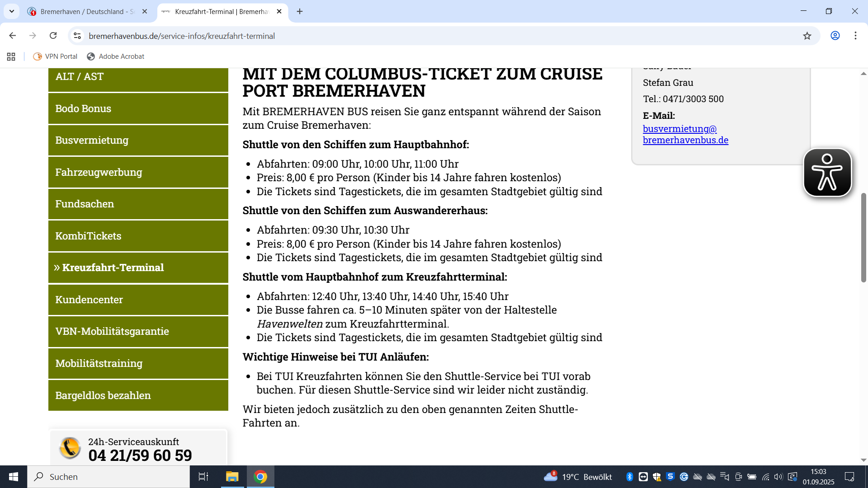Open the accessibility widget icon
Screen dimensions: 868x488
point(827,173)
